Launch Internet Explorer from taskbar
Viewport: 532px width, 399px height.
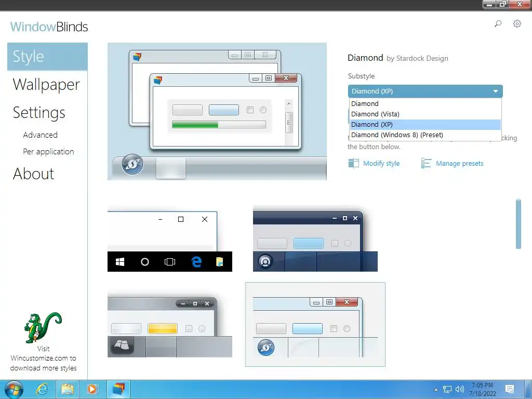[42, 390]
